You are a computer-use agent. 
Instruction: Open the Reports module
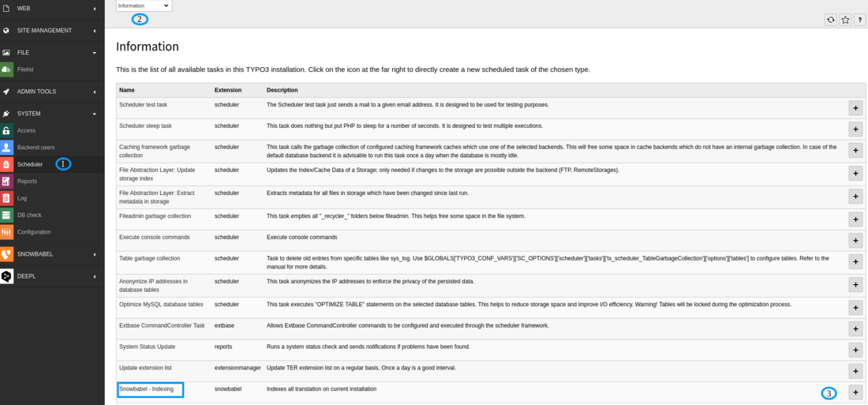pyautogui.click(x=27, y=182)
